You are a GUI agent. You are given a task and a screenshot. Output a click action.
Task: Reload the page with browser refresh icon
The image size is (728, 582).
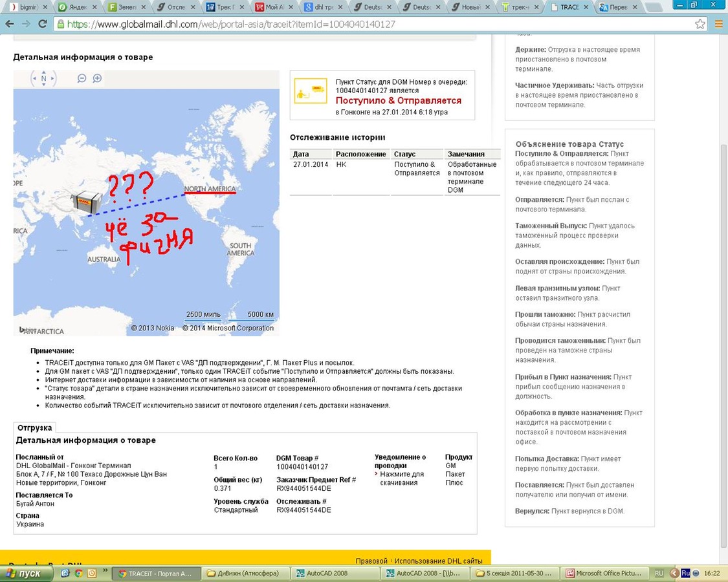pos(43,24)
